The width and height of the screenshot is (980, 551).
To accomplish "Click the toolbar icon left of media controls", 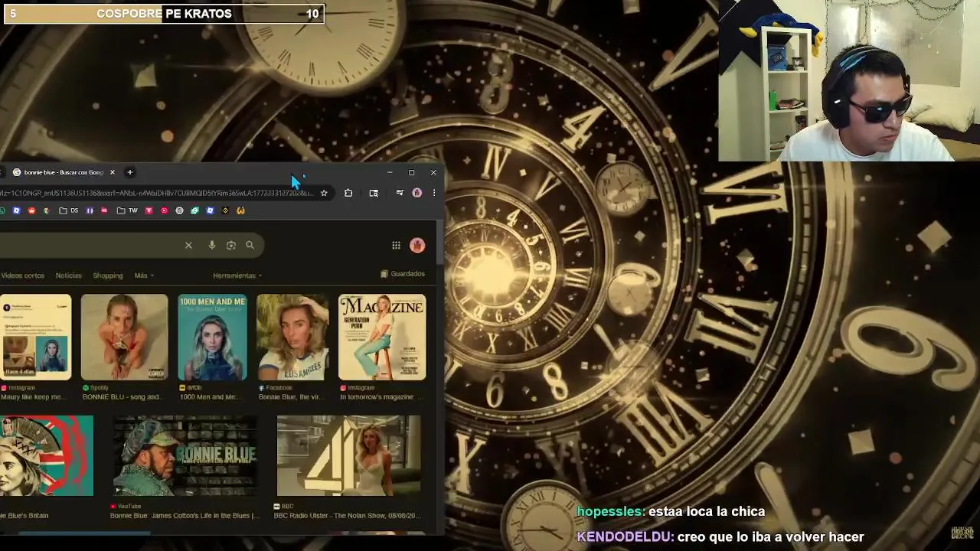I will [x=374, y=193].
